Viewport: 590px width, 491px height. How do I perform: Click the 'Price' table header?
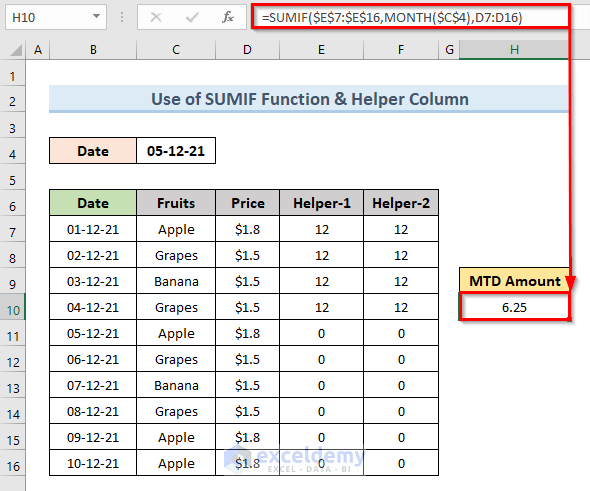pyautogui.click(x=248, y=203)
